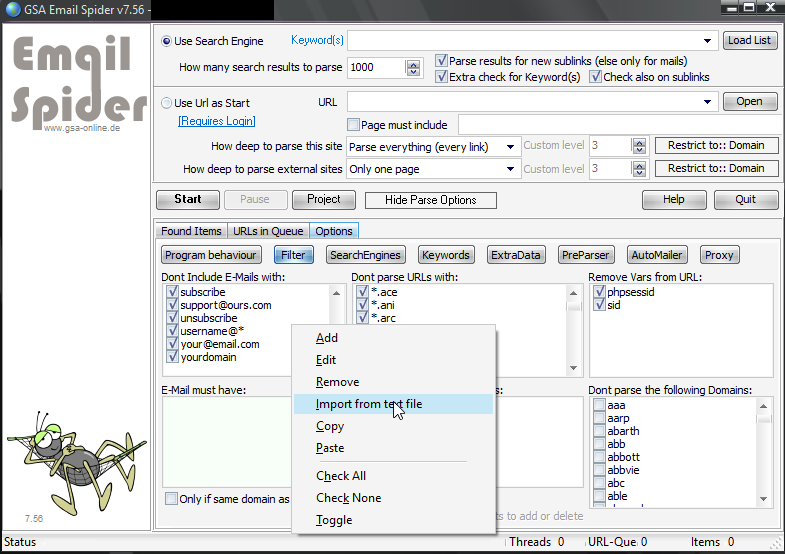The image size is (785, 554).
Task: Click the Keyword(s) label link
Action: coord(317,40)
